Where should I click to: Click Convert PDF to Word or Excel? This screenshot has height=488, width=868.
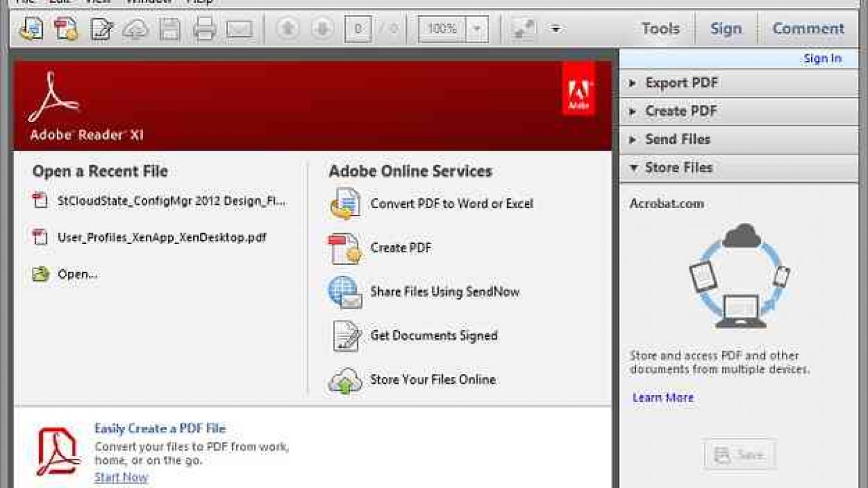pos(452,203)
